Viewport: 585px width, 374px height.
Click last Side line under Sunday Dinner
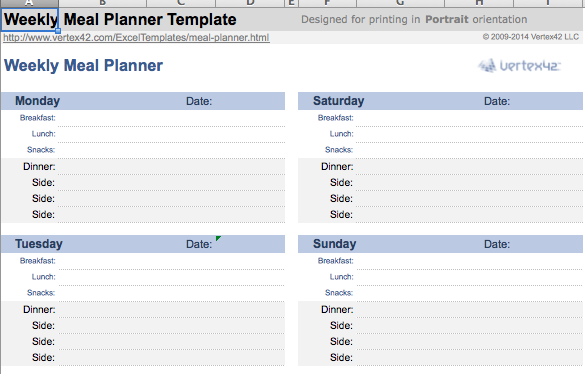[469, 358]
